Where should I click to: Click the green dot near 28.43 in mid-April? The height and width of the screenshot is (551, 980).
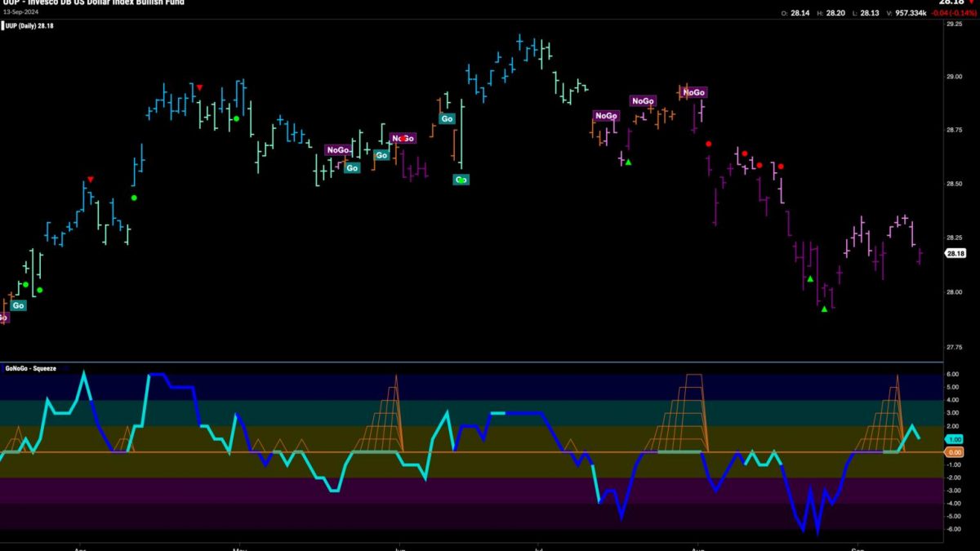(x=133, y=198)
